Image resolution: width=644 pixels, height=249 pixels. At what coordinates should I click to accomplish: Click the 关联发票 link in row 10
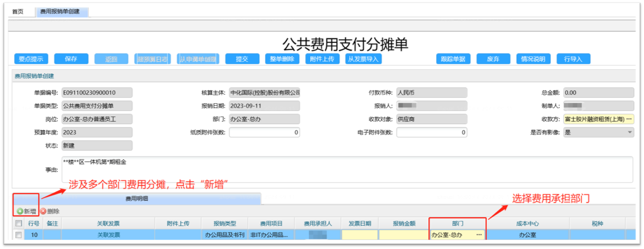click(108, 235)
